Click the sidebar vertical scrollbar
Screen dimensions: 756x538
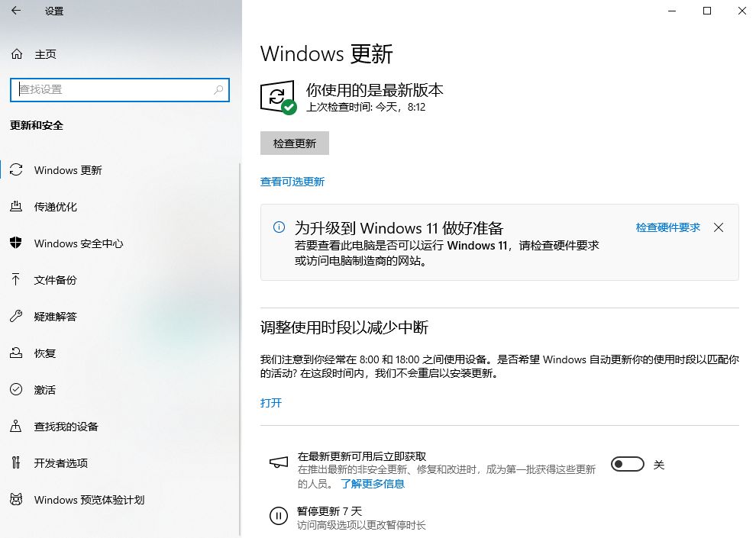click(x=240, y=350)
